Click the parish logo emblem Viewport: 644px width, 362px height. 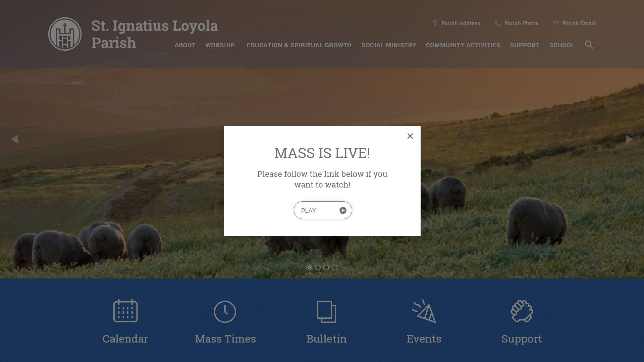(x=65, y=34)
